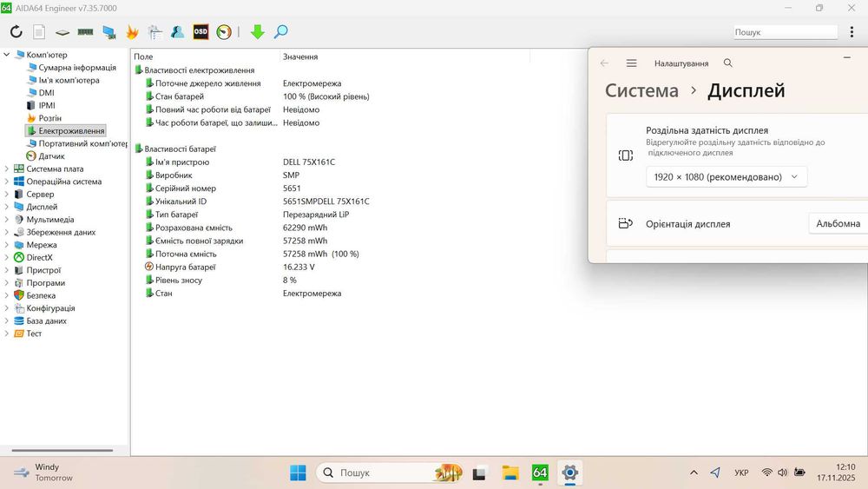Select the Розгін tree item

click(x=49, y=118)
